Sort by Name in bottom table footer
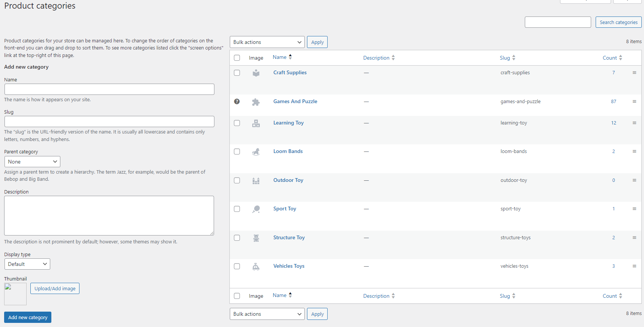The image size is (644, 327). tap(282, 295)
